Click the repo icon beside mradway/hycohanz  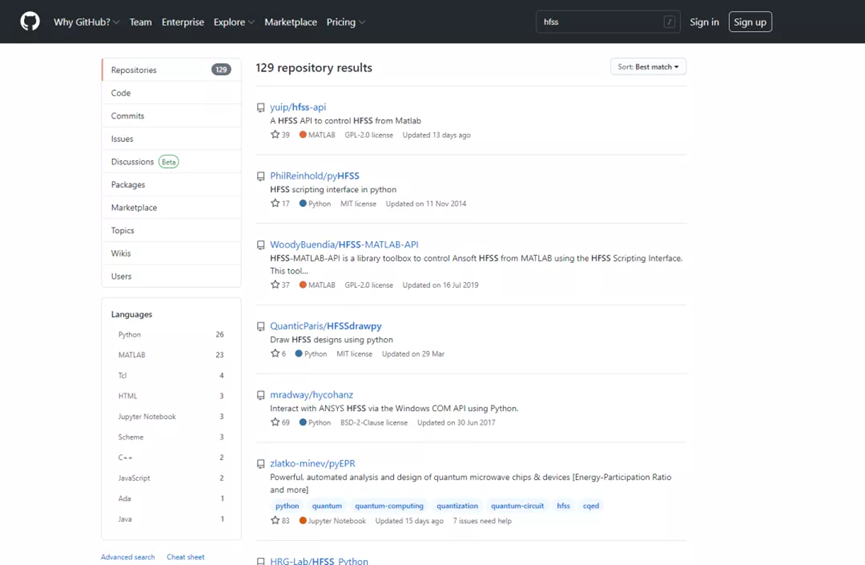click(x=260, y=396)
